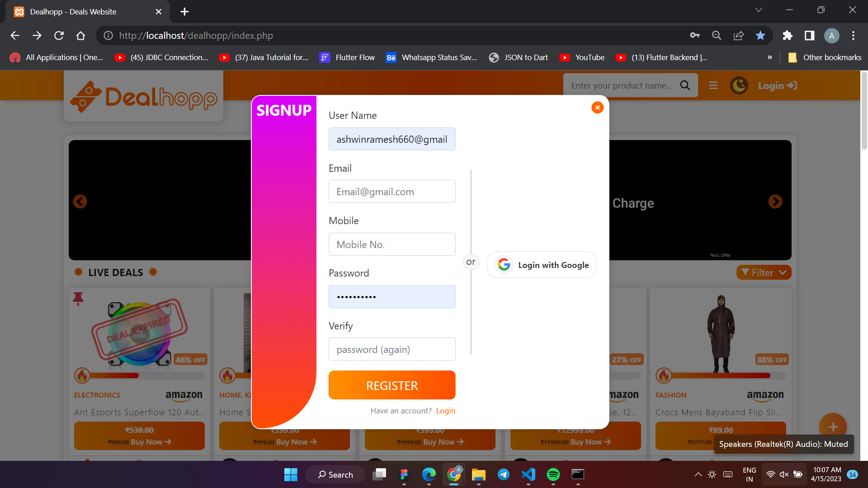Go to next carousel slide

[x=775, y=202]
